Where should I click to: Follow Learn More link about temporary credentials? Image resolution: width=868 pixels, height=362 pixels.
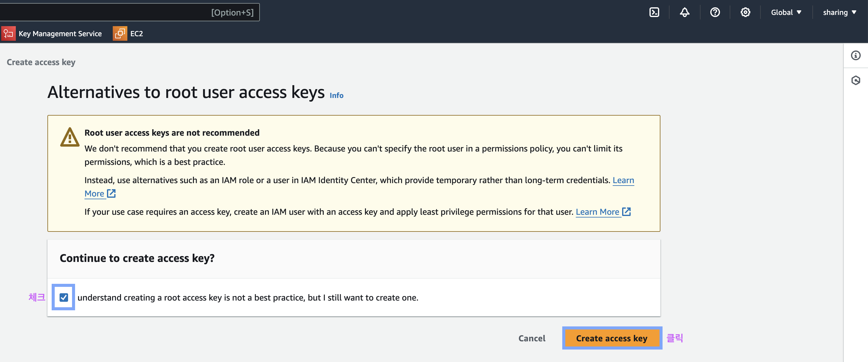pos(623,180)
